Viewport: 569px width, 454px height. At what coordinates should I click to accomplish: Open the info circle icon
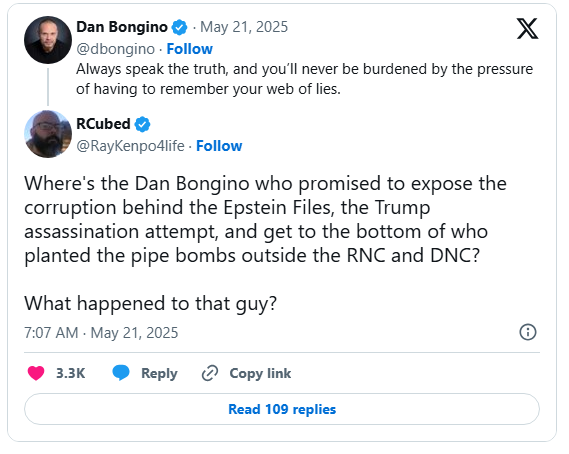click(x=528, y=332)
